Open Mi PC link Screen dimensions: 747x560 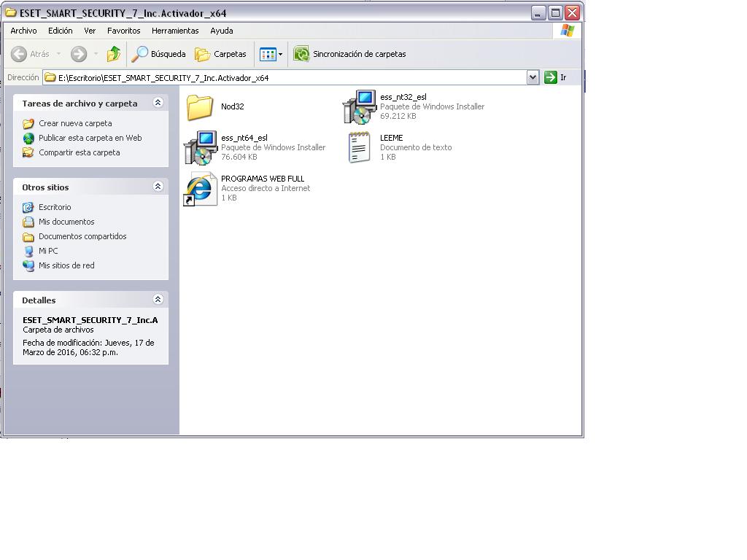(x=48, y=251)
